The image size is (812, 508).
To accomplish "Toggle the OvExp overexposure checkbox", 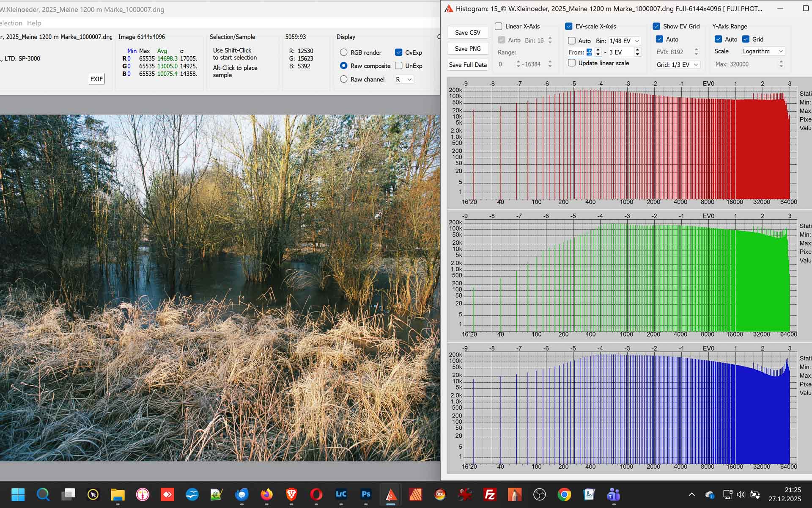I will [399, 52].
